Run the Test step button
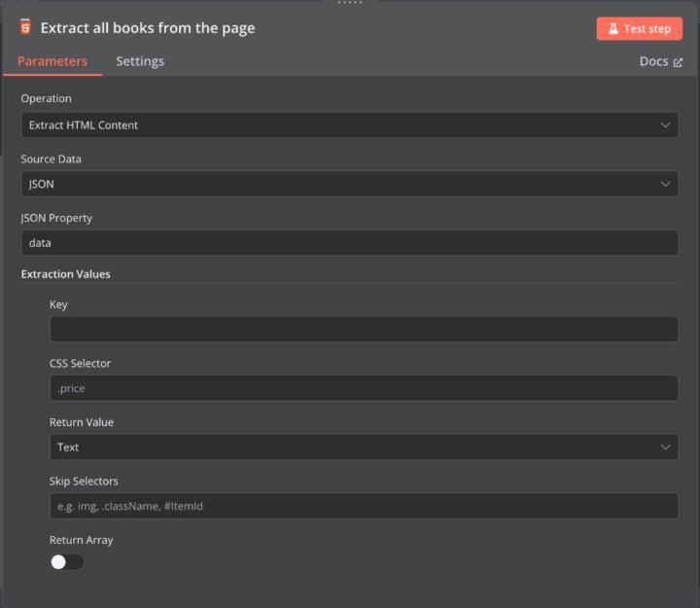700x608 pixels. (639, 29)
